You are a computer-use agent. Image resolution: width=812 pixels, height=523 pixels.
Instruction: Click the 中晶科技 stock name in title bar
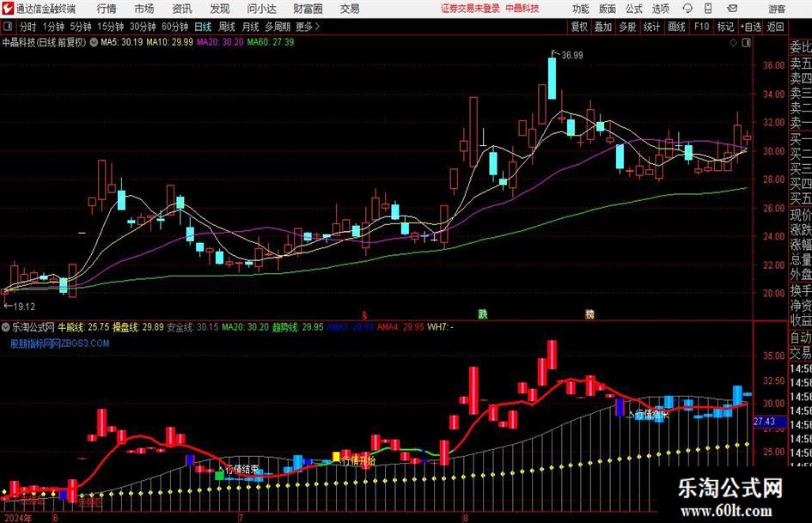[x=522, y=9]
